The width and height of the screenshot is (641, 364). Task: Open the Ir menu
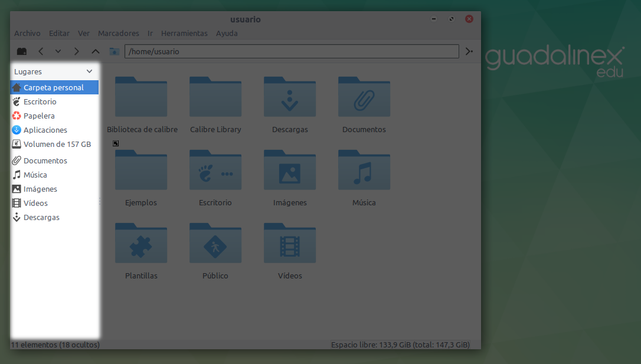coord(150,34)
